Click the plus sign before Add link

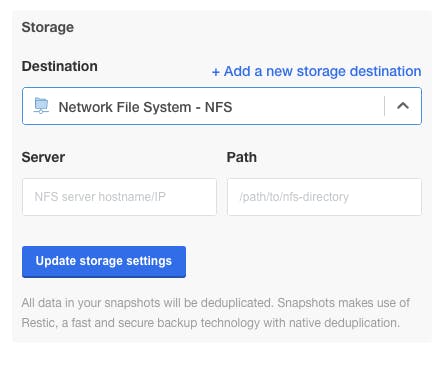[x=216, y=72]
